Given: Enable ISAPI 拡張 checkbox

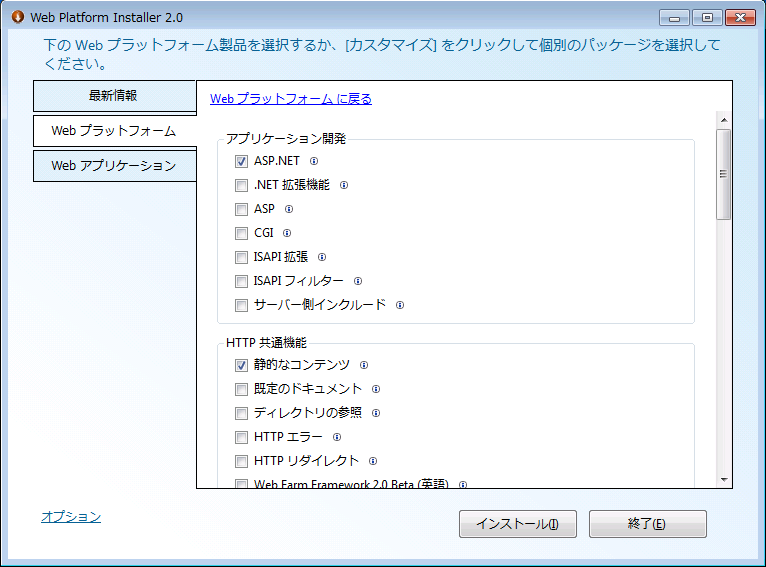Looking at the screenshot, I should 241,257.
